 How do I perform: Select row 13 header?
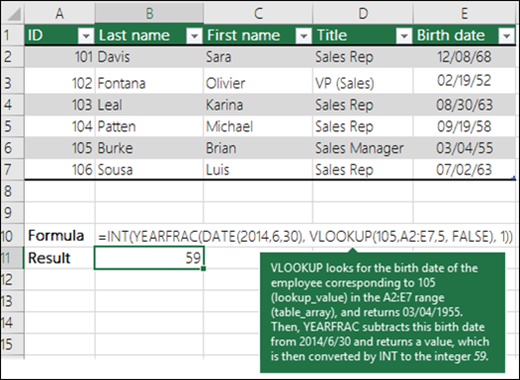[x=12, y=301]
